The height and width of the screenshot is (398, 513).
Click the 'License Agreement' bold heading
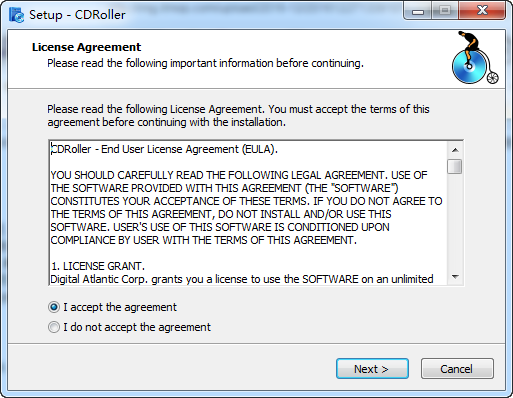(x=86, y=47)
